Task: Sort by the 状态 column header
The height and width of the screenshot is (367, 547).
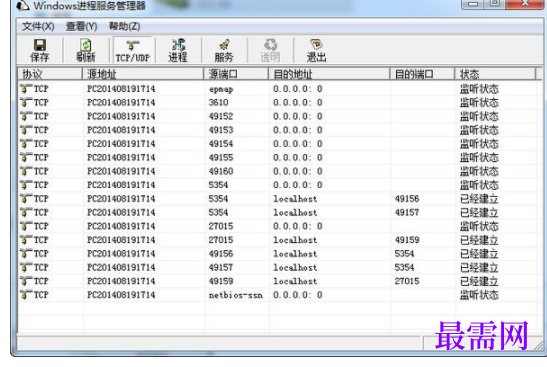Action: [495, 74]
